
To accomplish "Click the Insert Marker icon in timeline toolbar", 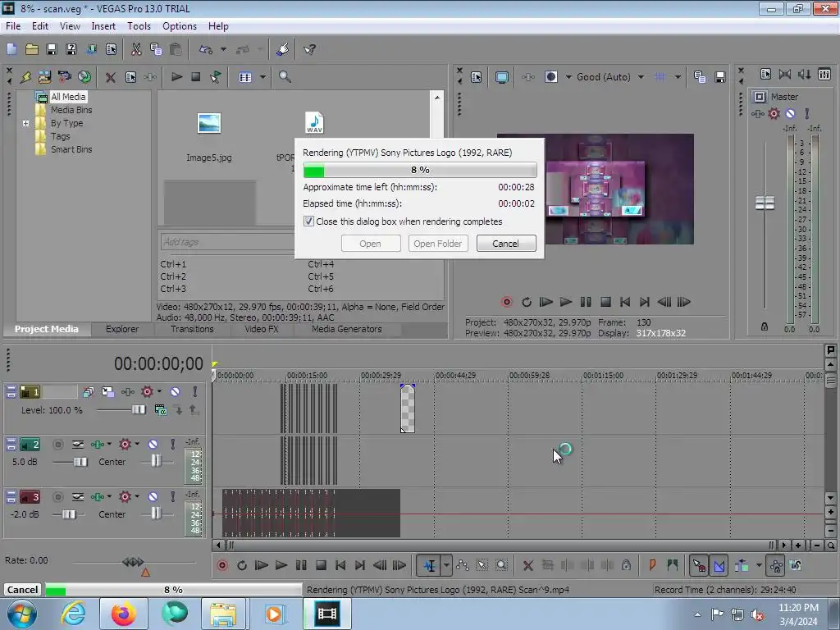I will click(652, 565).
